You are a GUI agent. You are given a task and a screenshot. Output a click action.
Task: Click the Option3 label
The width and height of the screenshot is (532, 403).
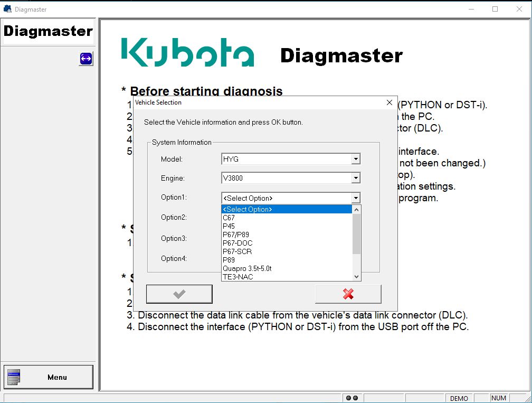pos(174,238)
